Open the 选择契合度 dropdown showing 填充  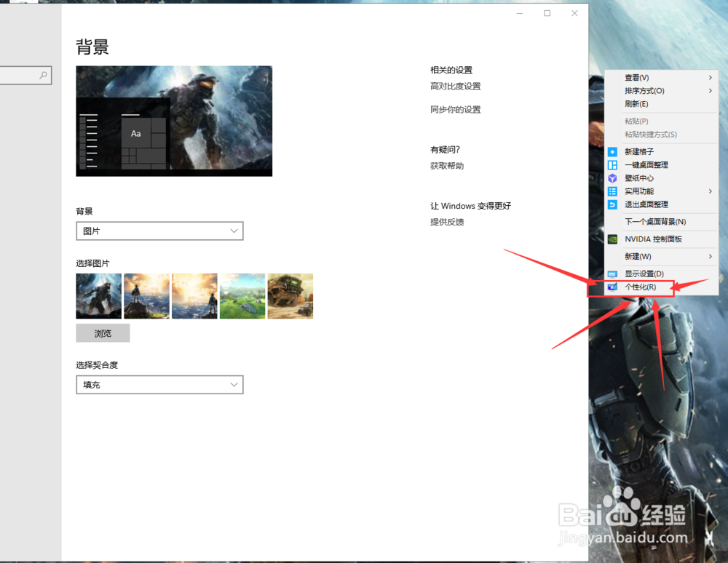point(159,385)
